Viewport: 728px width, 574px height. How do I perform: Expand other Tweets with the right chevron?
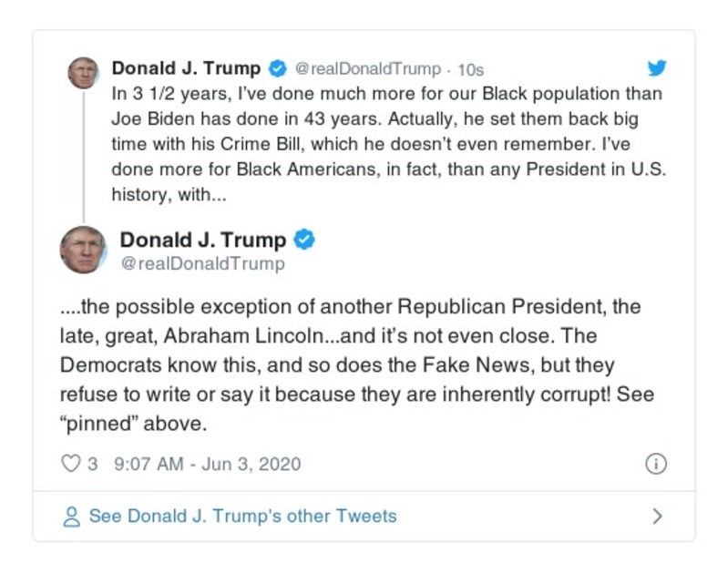(657, 517)
